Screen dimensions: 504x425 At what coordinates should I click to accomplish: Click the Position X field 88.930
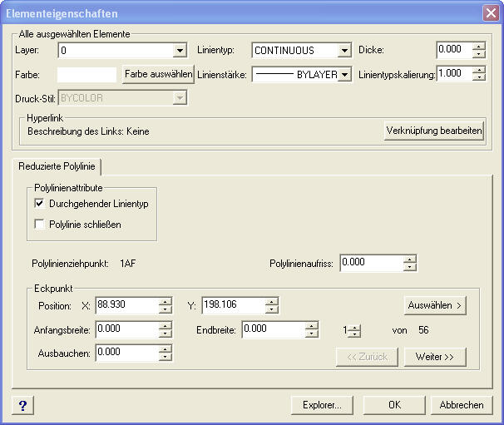point(127,305)
